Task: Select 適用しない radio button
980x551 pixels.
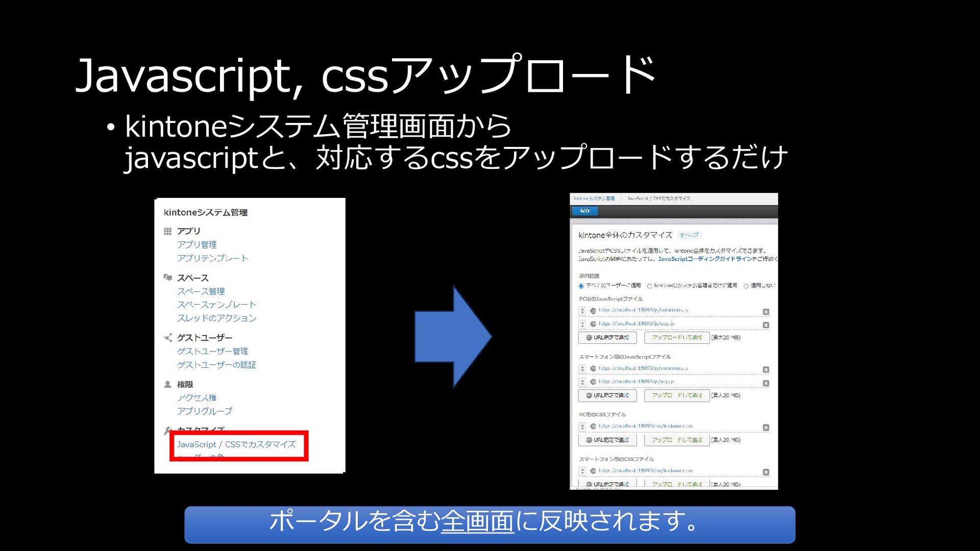Action: 746,286
